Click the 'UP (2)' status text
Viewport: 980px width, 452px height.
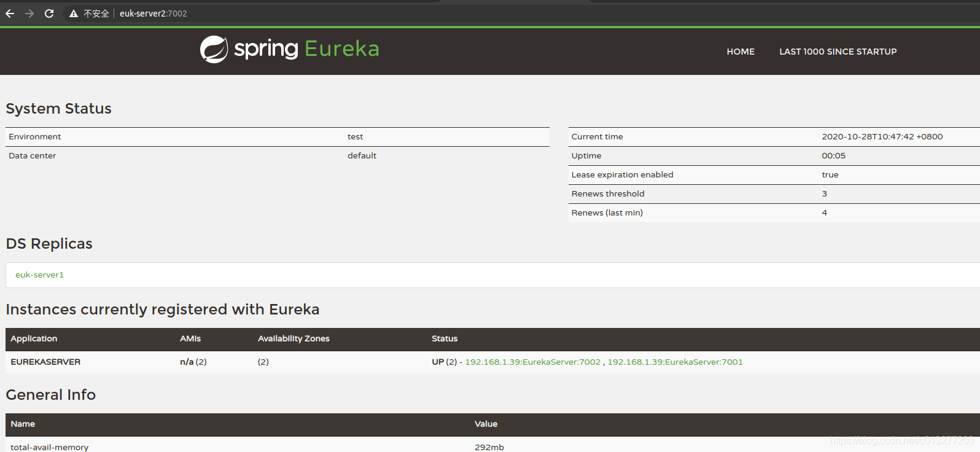click(x=444, y=362)
